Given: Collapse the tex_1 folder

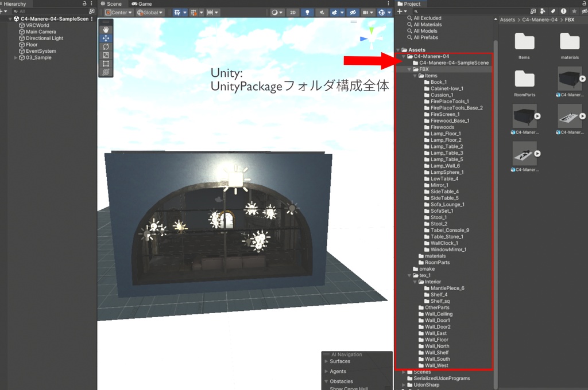Looking at the screenshot, I should point(409,275).
